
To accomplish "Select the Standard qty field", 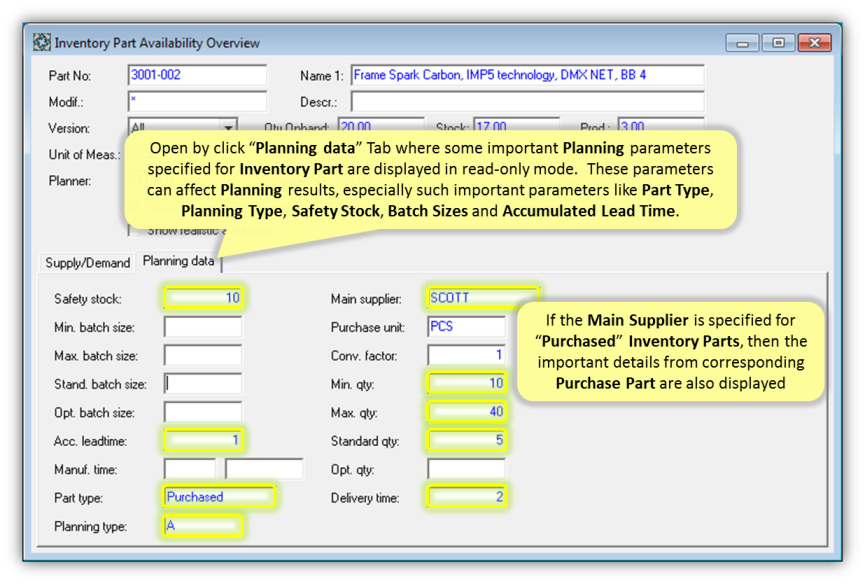I will point(467,440).
